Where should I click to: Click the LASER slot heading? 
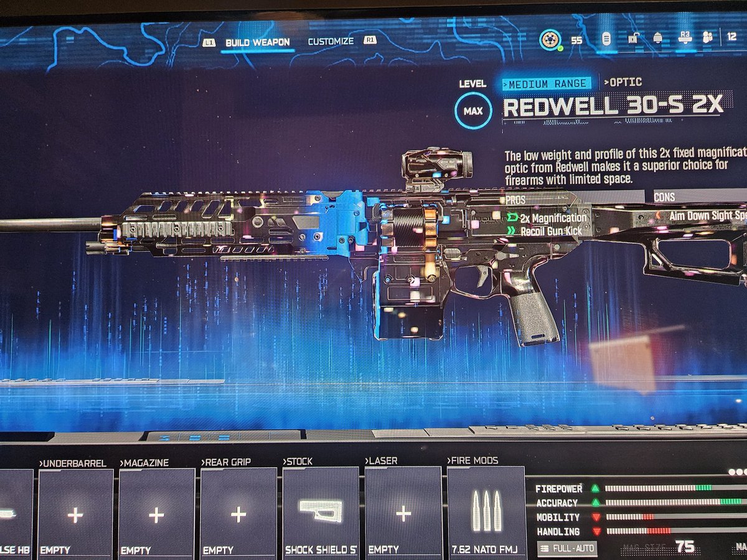click(x=382, y=461)
